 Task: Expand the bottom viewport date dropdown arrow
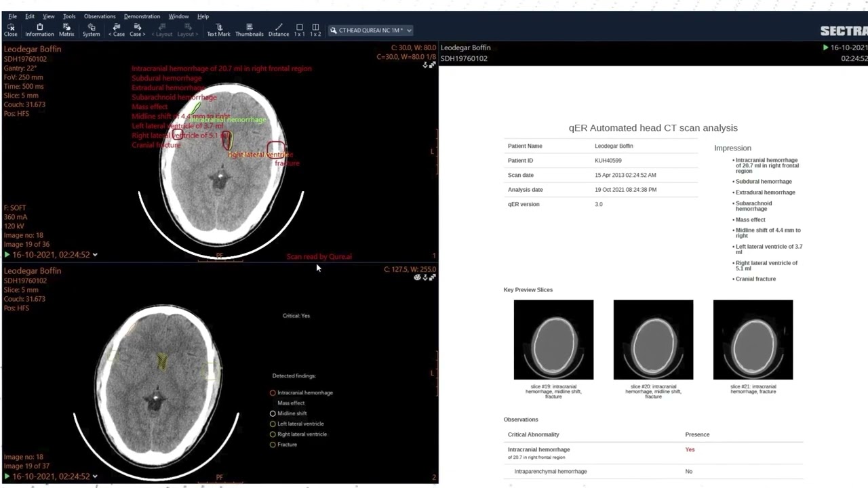(x=95, y=476)
